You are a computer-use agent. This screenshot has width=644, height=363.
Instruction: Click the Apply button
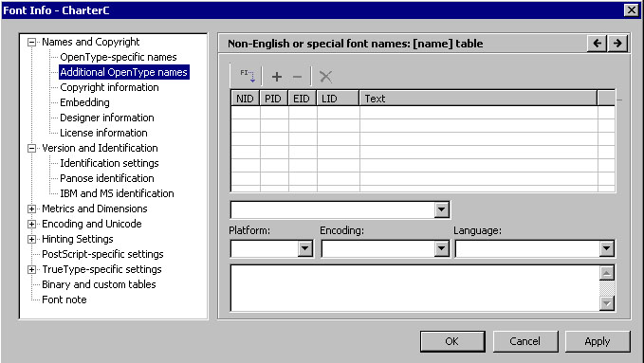(598, 341)
